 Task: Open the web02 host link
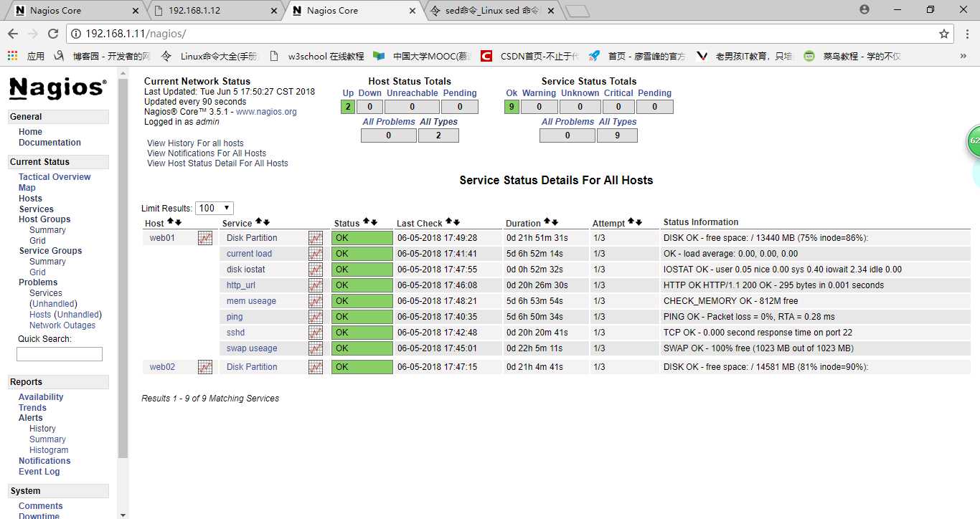[x=162, y=367]
